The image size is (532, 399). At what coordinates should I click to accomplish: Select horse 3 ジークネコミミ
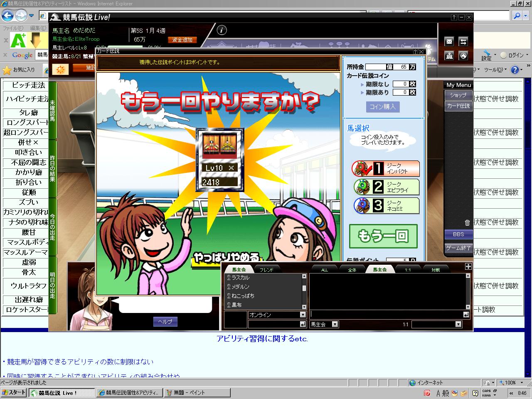pyautogui.click(x=386, y=206)
